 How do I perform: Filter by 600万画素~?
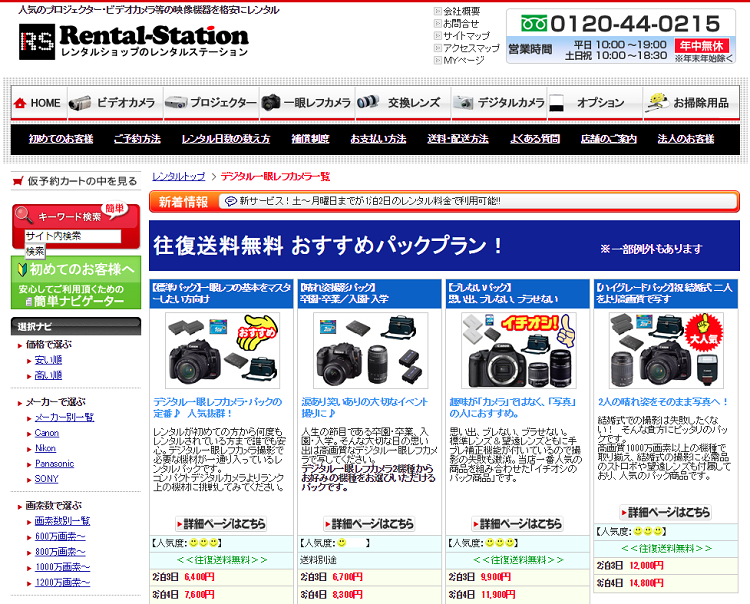click(x=60, y=537)
